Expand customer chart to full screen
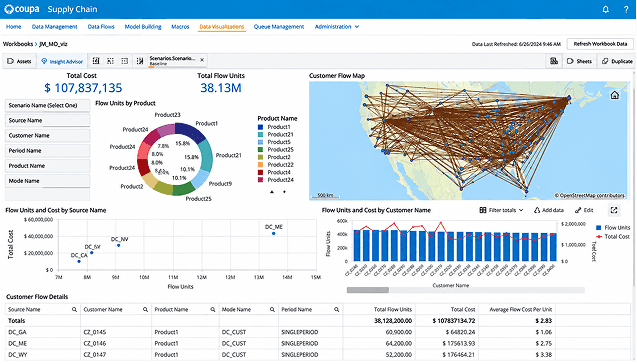The height and width of the screenshot is (364, 637). (614, 210)
